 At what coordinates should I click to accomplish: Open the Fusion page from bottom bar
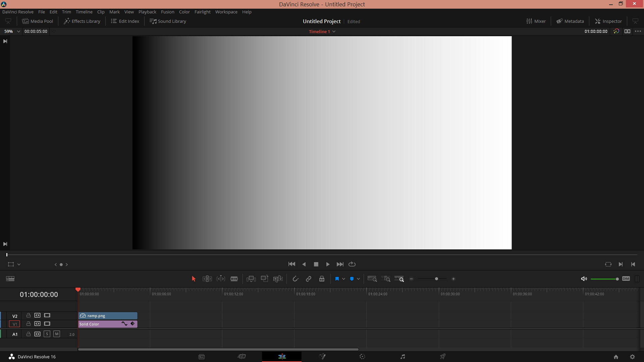point(322,357)
